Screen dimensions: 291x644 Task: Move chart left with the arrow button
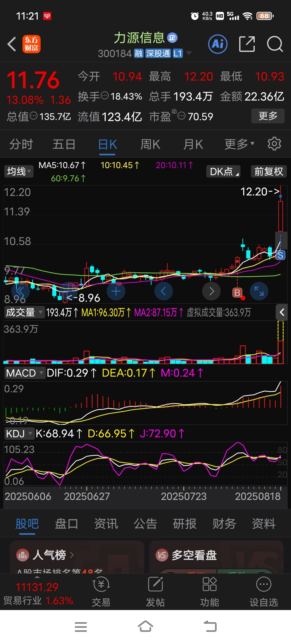point(164,291)
